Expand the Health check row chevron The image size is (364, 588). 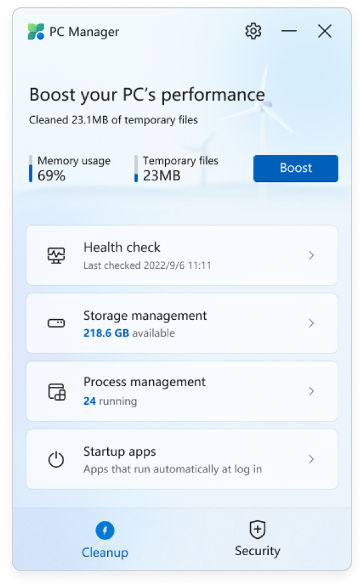[x=311, y=254]
